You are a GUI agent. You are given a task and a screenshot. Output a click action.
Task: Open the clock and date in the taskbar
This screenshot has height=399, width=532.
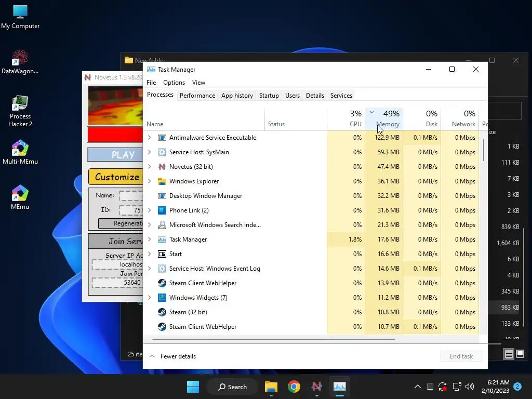[495, 387]
